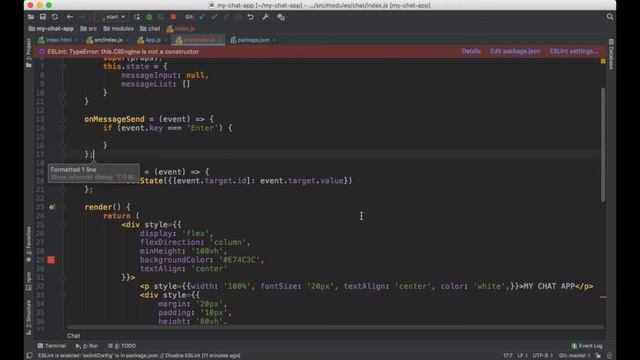Viewport: 640px width, 360px height.
Task: Open the 'start' run configuration dropdown
Action: [111, 17]
